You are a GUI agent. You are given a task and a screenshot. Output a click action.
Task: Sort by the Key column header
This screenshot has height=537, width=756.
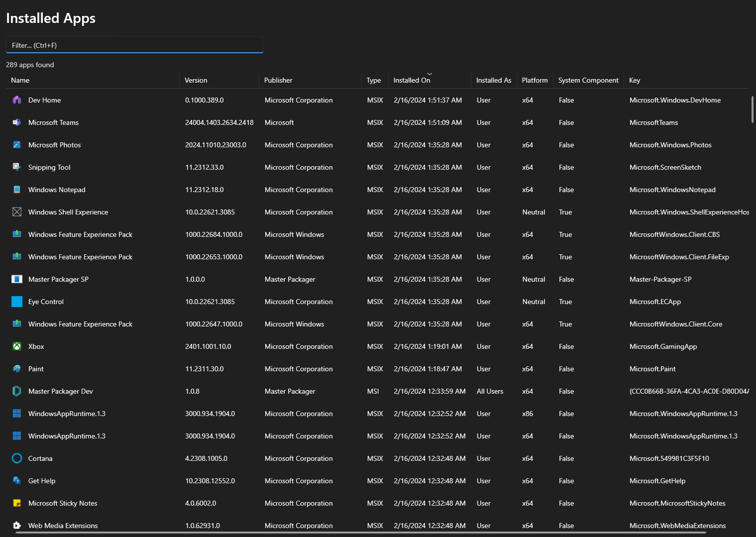pos(686,80)
